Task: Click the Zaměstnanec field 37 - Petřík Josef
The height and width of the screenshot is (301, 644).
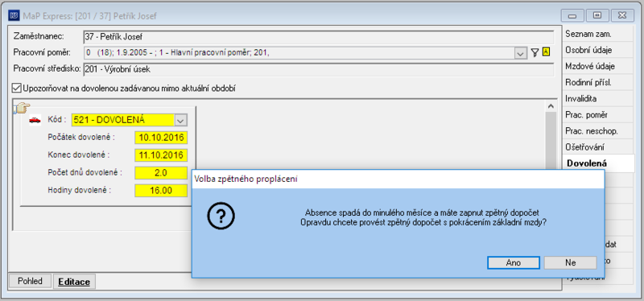Action: click(x=318, y=37)
